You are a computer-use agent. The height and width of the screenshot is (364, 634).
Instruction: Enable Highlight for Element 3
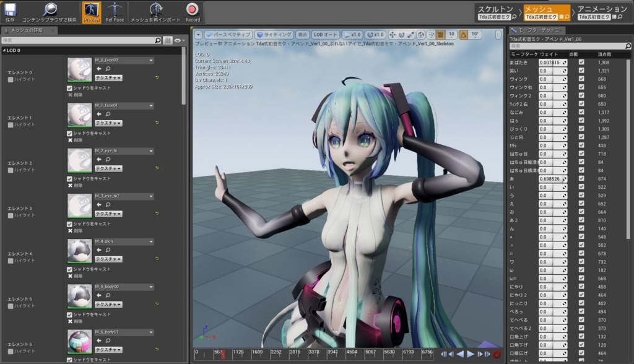pos(11,215)
